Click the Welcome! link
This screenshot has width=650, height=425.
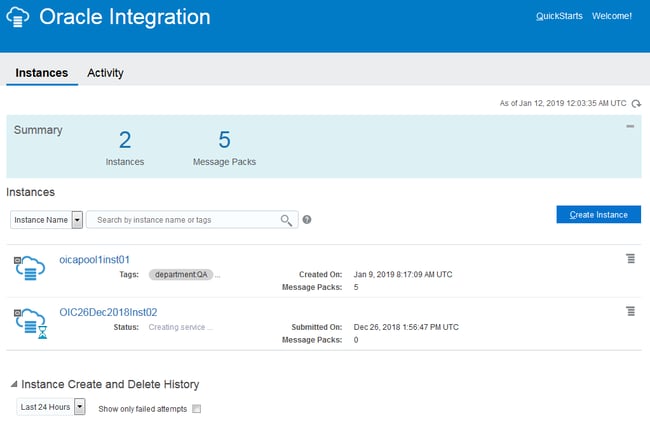[612, 16]
